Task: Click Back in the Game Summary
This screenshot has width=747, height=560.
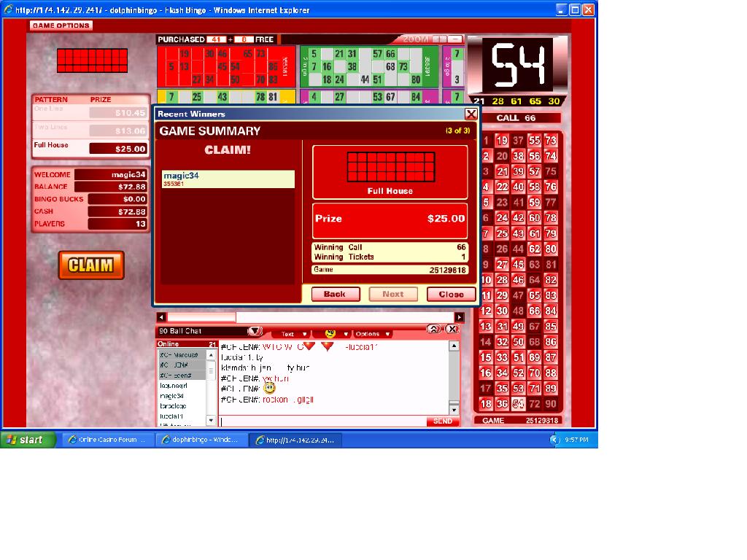Action: (334, 294)
